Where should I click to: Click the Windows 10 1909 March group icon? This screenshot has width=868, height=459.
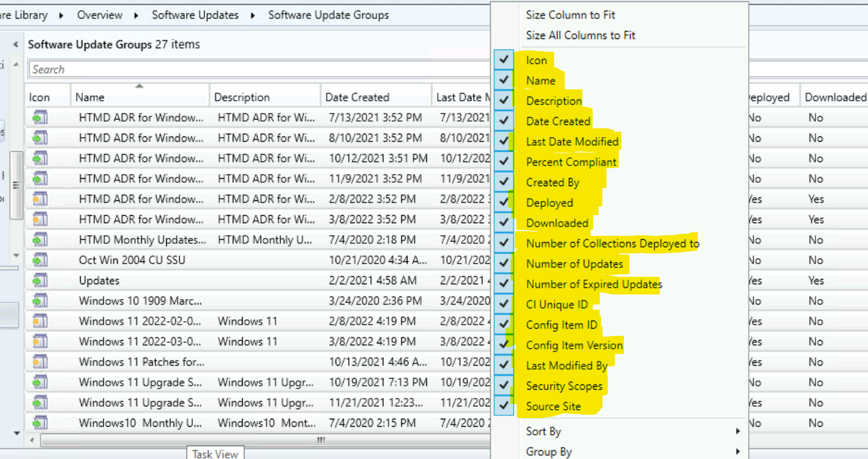coord(40,300)
